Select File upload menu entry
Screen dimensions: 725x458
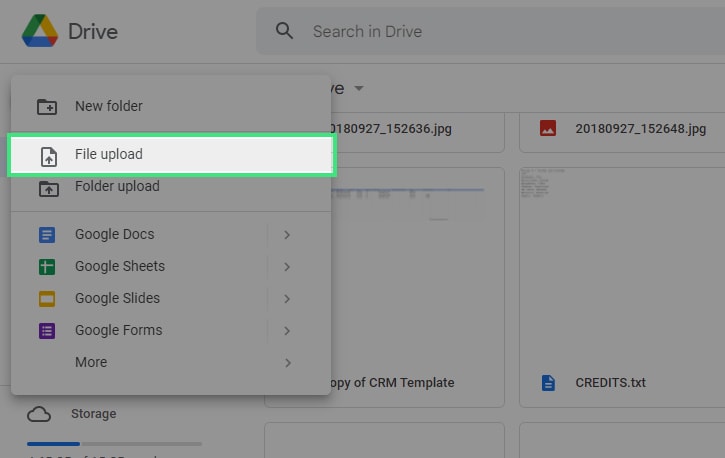(x=172, y=155)
